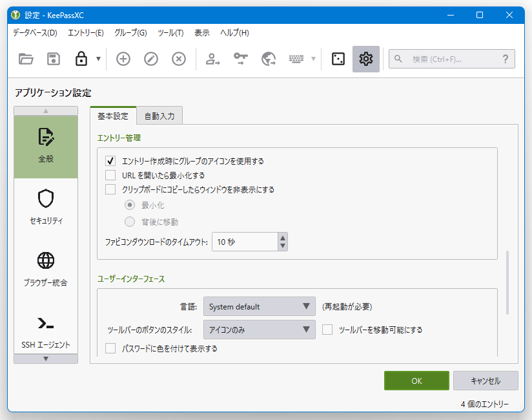The image size is (532, 420).
Task: Click the delete entry X icon
Action: tap(179, 59)
